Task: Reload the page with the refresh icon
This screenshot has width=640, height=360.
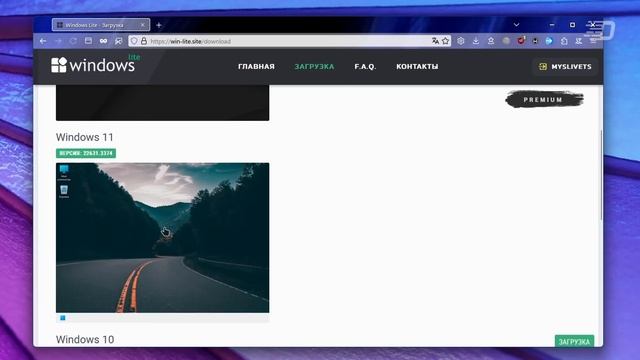Action: coord(73,41)
